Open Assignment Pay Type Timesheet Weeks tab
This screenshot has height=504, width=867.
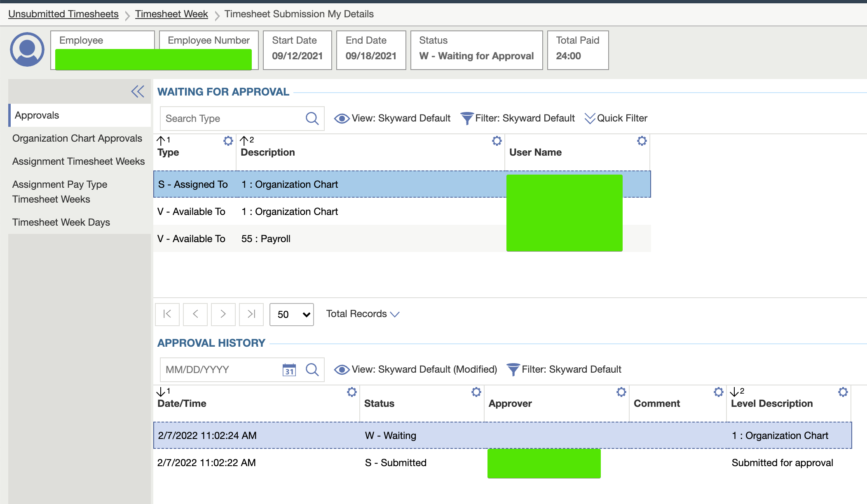pos(60,192)
